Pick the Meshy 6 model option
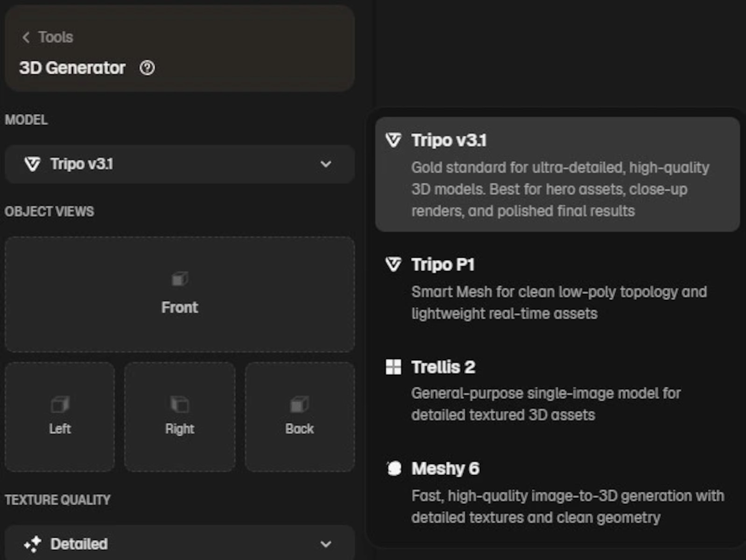 pos(557,493)
